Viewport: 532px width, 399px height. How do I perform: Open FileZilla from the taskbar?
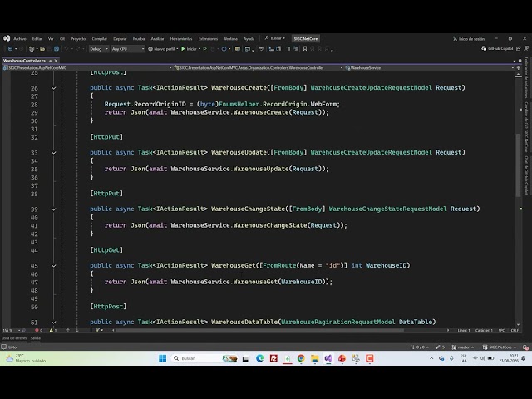273,358
